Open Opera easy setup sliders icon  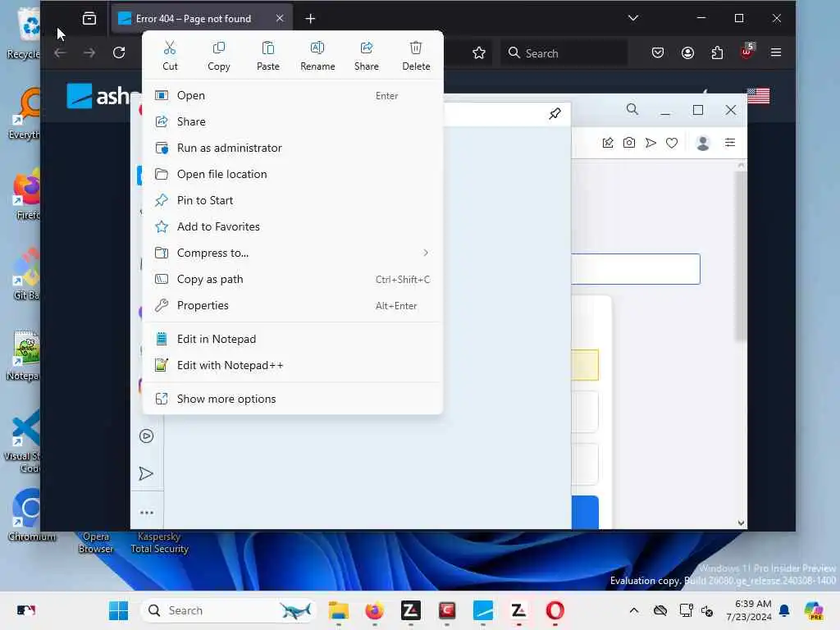click(729, 143)
